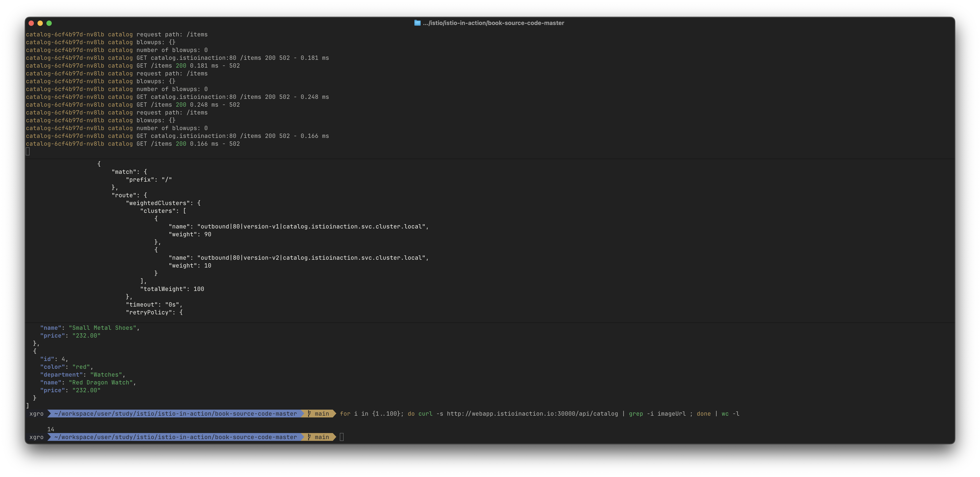
Task: Click the path segment beside the curl loop
Action: (175, 414)
